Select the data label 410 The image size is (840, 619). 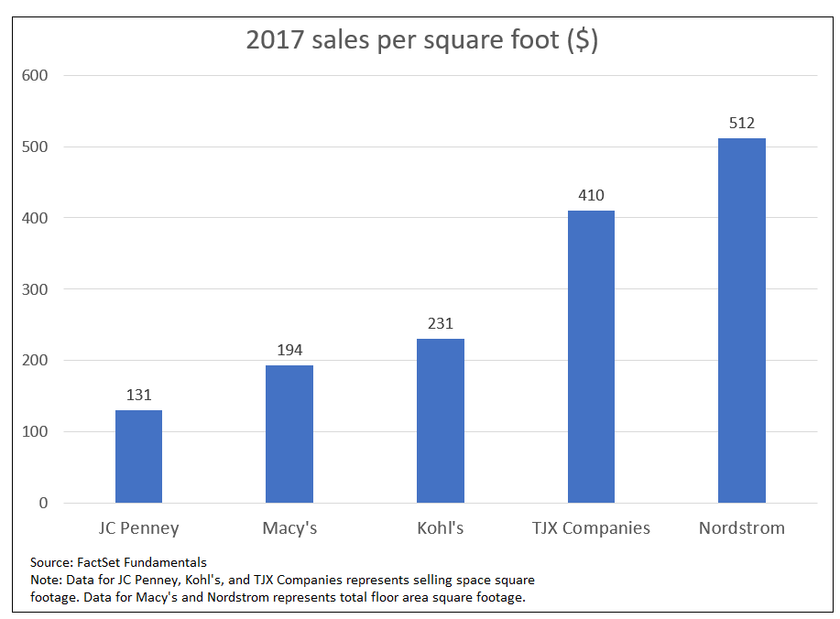pyautogui.click(x=591, y=195)
